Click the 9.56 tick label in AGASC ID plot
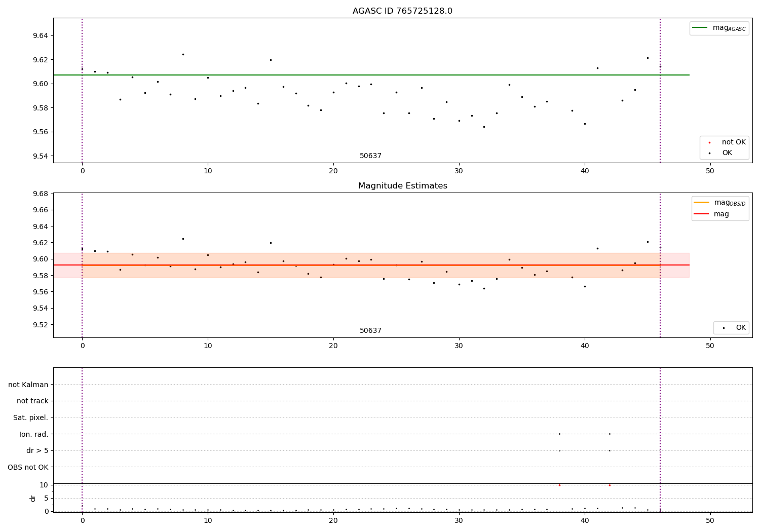The width and height of the screenshot is (760, 532). (42, 132)
